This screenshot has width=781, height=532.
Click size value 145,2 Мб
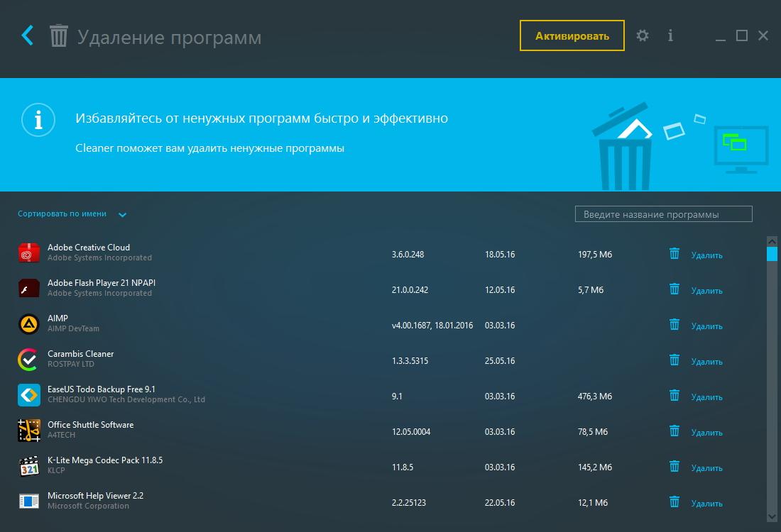click(595, 467)
